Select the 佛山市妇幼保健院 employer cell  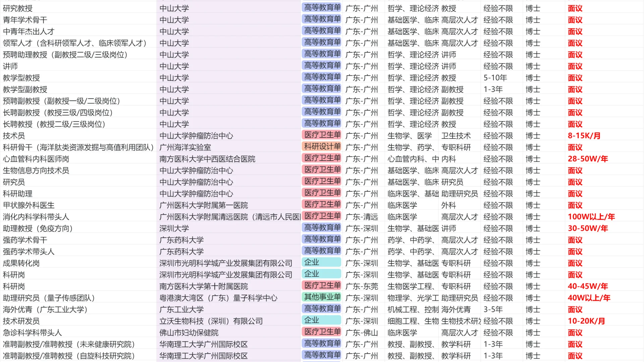(x=189, y=333)
